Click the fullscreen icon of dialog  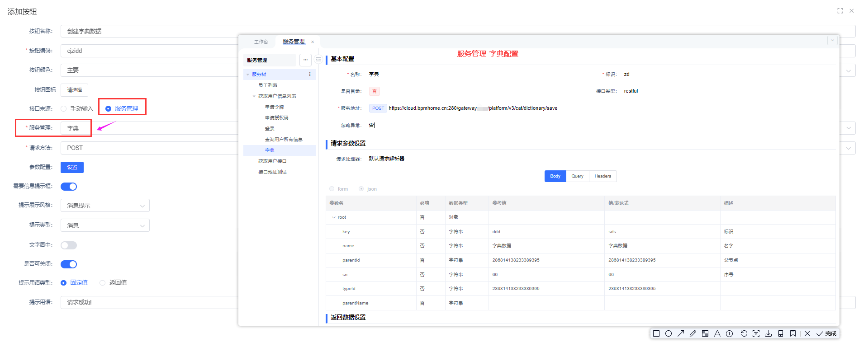(x=840, y=11)
